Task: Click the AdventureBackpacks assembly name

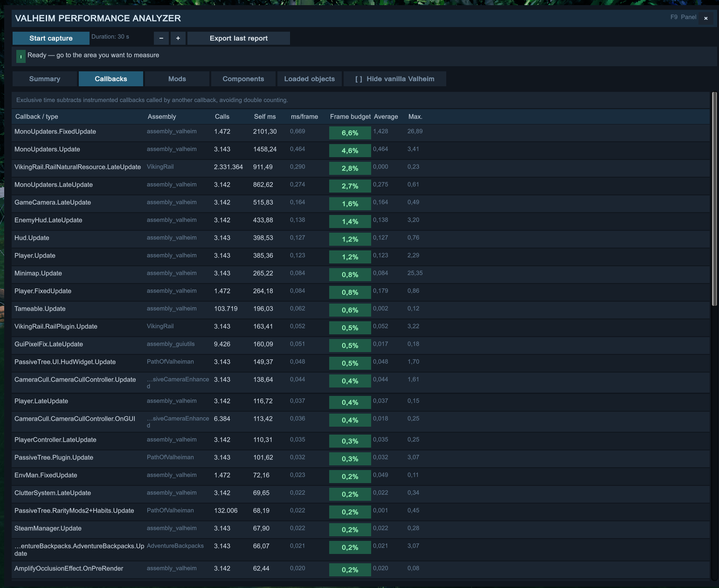Action: (x=175, y=546)
